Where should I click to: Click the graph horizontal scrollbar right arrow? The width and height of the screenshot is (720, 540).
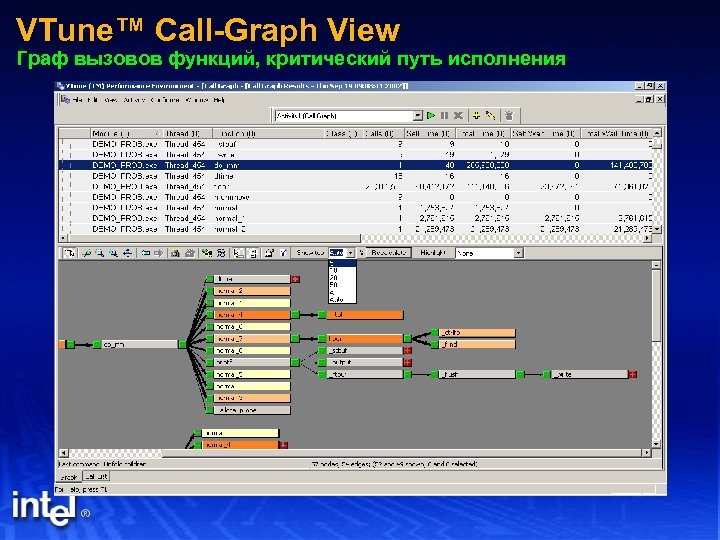pos(647,453)
